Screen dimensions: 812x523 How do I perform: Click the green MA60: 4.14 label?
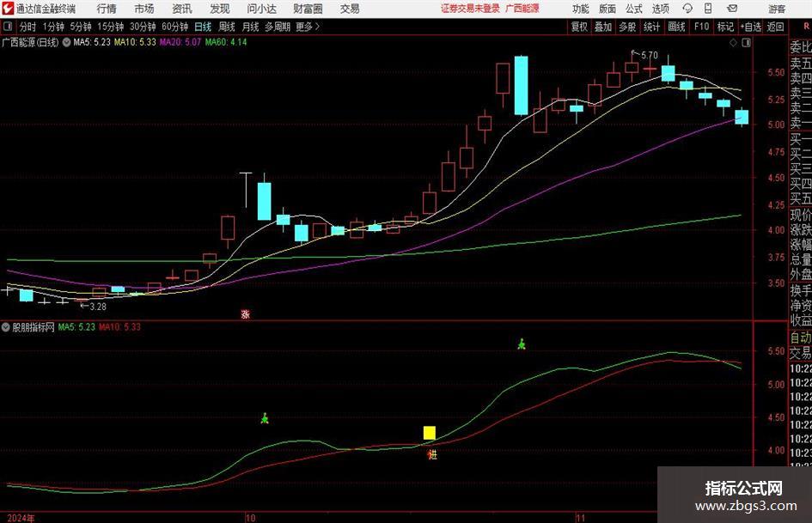coord(226,42)
